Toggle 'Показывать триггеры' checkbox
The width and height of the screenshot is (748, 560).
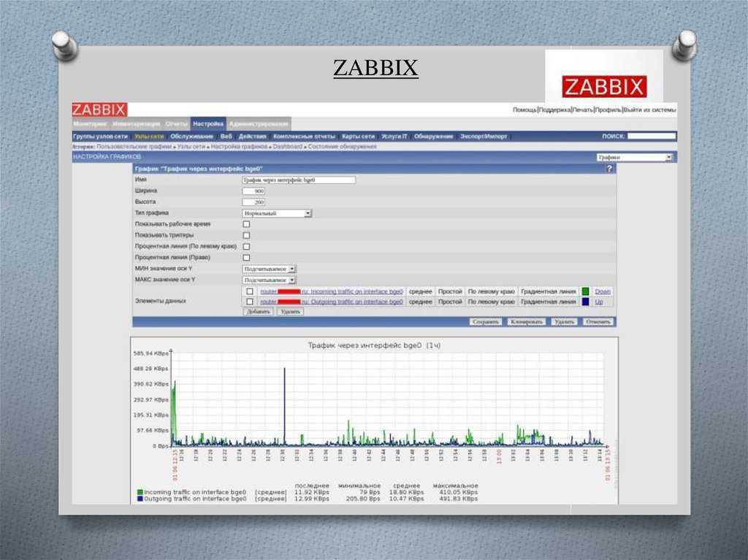coord(246,235)
